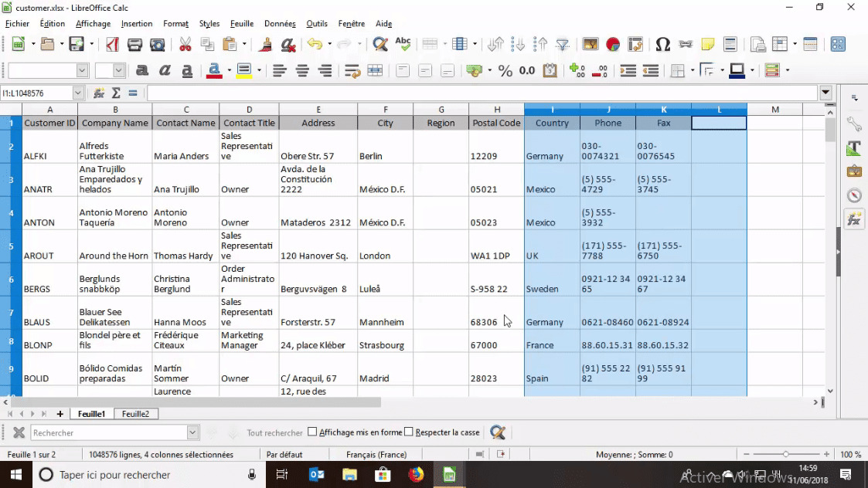The height and width of the screenshot is (488, 868).
Task: Insert a comment with the note icon
Action: 707,44
